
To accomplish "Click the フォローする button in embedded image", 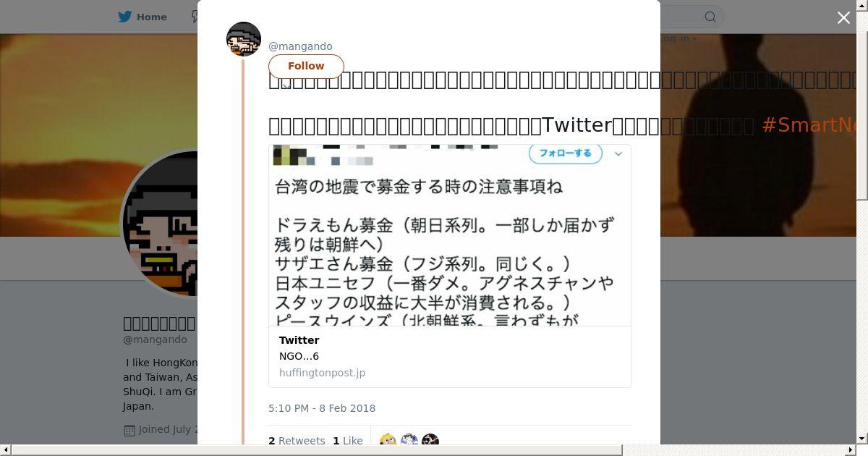I will (x=566, y=153).
